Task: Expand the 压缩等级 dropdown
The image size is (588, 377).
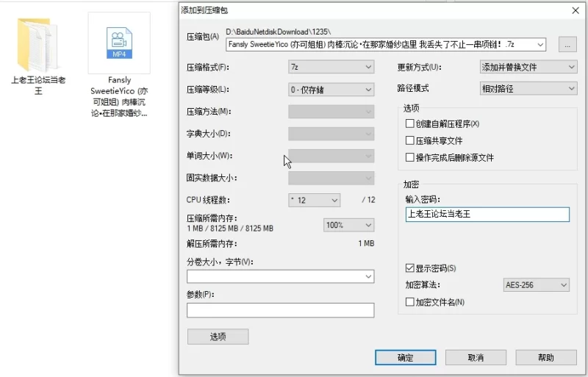Action: point(331,90)
